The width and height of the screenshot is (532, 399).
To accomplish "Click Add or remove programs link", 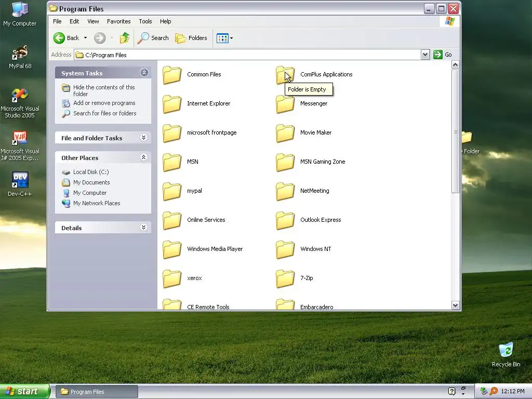I will point(104,103).
